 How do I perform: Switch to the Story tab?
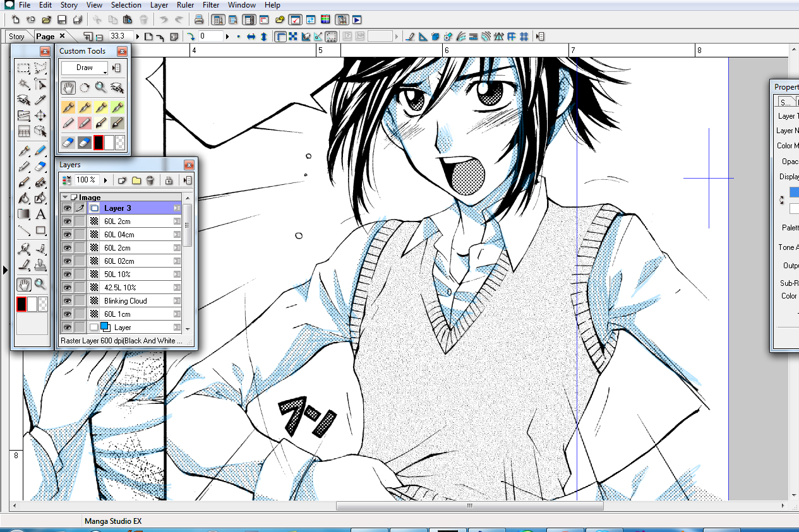pyautogui.click(x=17, y=37)
